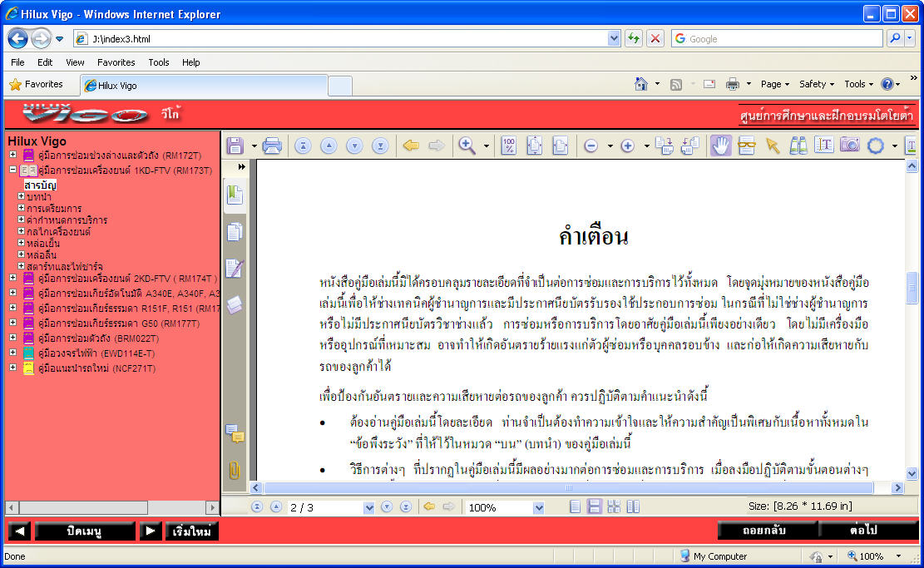Viewport: 924px width, 568px height.
Task: Set actual size 100% view
Action: (508, 146)
